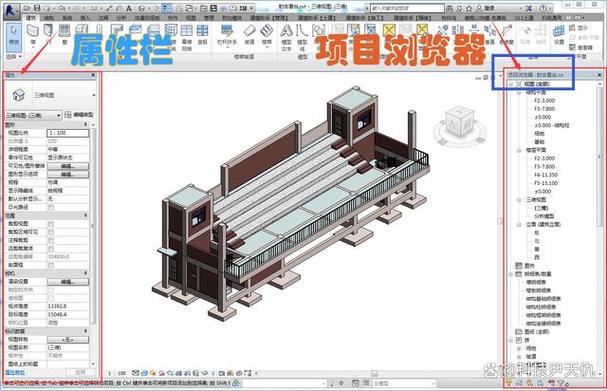This screenshot has height=391, width=607.
Task: Open the Systems (系统) ribbon tab
Action: (x=67, y=17)
